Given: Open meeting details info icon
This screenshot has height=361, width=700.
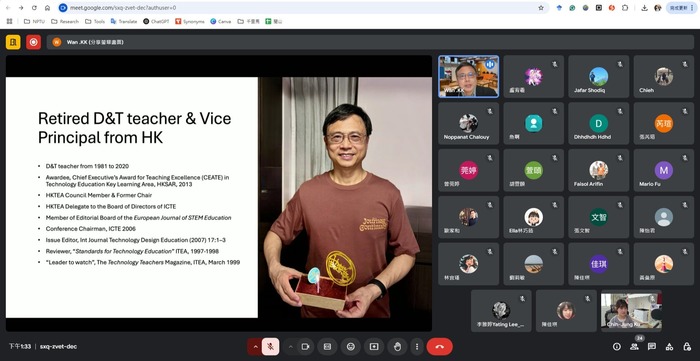Looking at the screenshot, I should (617, 347).
